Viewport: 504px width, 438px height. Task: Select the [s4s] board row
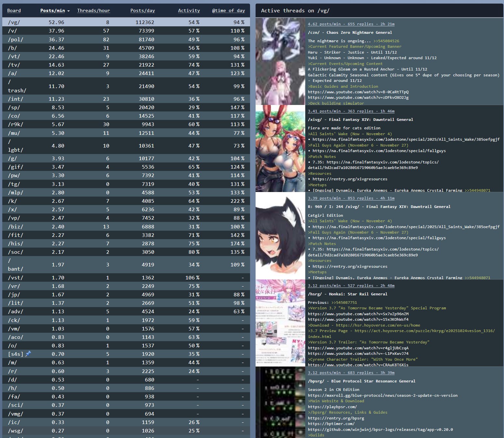[126, 354]
